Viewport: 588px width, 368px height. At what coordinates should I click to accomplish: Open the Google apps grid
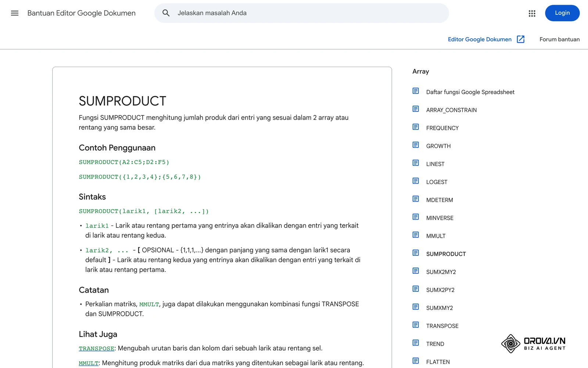pos(532,13)
